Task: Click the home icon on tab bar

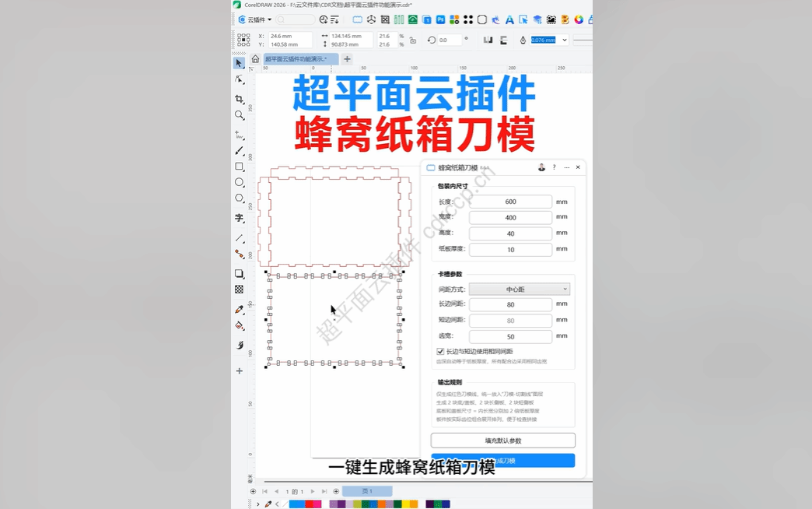Action: click(255, 59)
